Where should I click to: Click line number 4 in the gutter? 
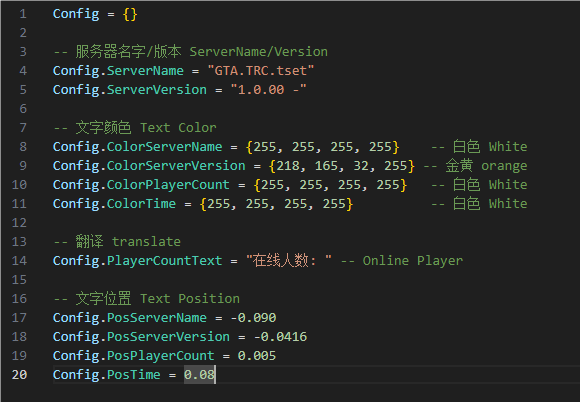(23, 71)
